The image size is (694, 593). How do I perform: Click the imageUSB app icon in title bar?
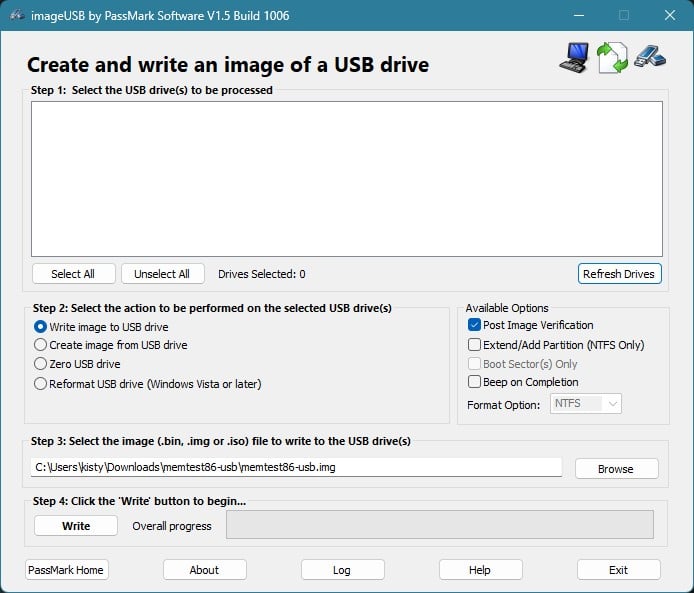point(16,15)
